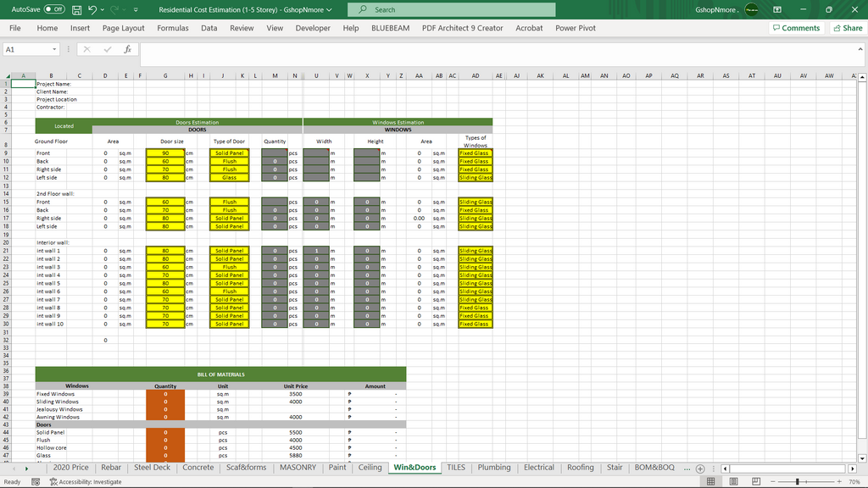
Task: Switch to MASONRY sheet tab
Action: tap(298, 468)
